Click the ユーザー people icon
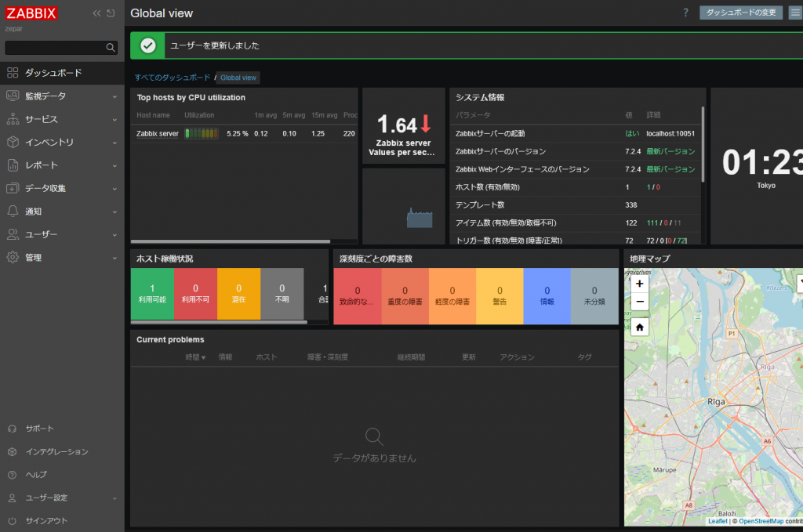803x532 pixels. [x=13, y=233]
